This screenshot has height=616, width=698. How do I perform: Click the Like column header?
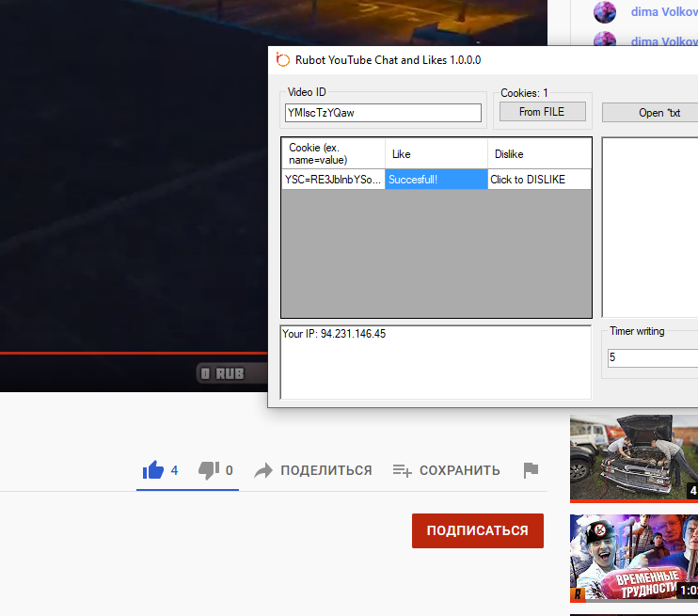click(436, 153)
